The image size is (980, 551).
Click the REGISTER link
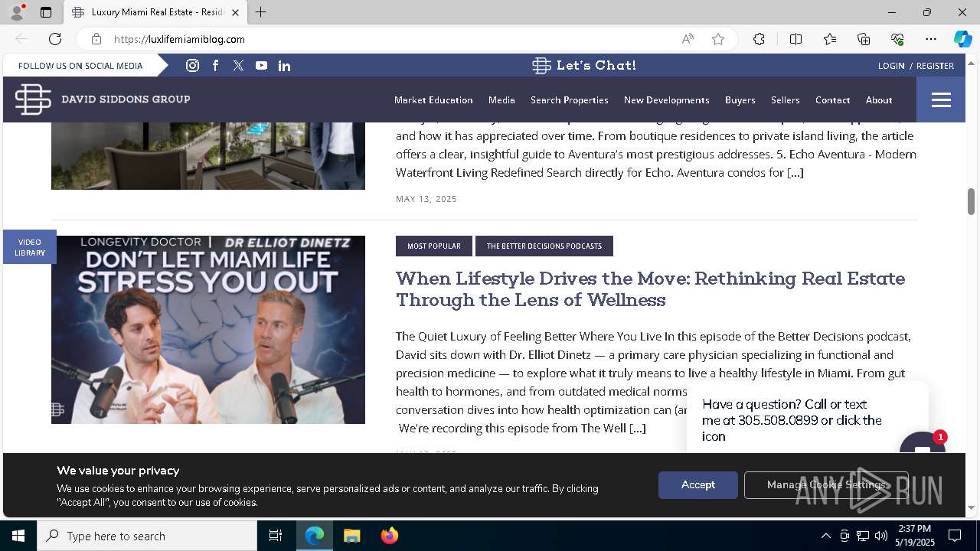pyautogui.click(x=935, y=66)
